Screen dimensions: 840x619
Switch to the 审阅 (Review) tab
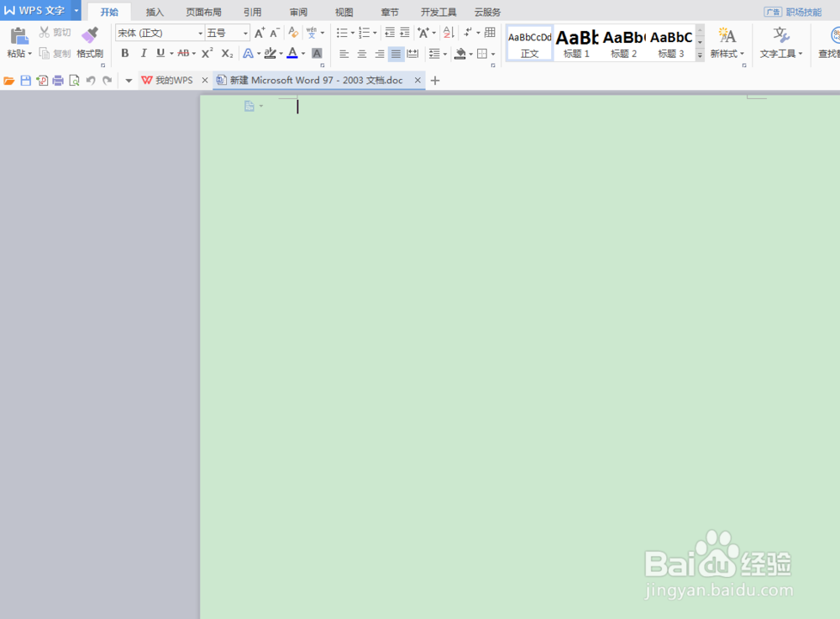click(298, 12)
